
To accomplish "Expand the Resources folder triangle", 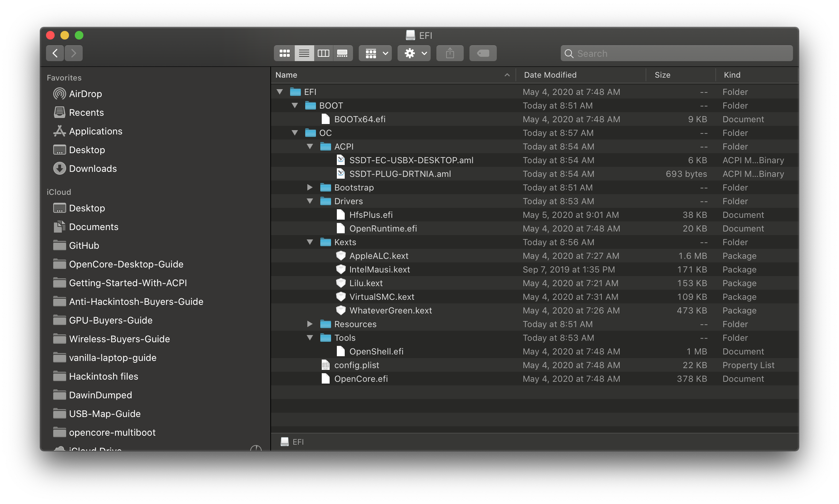I will [310, 324].
